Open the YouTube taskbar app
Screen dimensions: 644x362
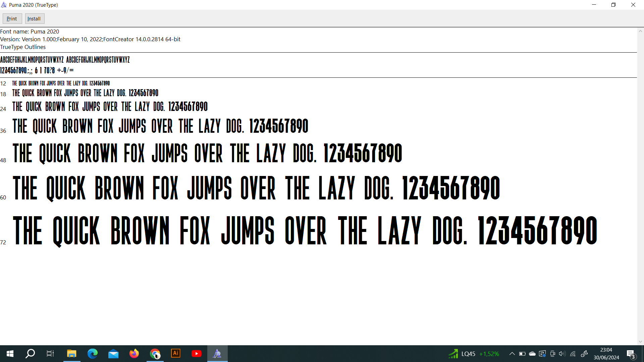point(197,354)
